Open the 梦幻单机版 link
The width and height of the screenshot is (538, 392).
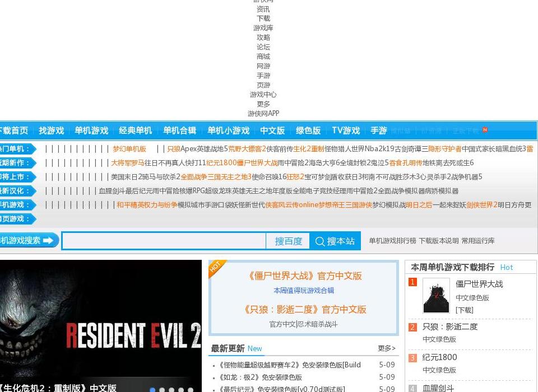[129, 149]
